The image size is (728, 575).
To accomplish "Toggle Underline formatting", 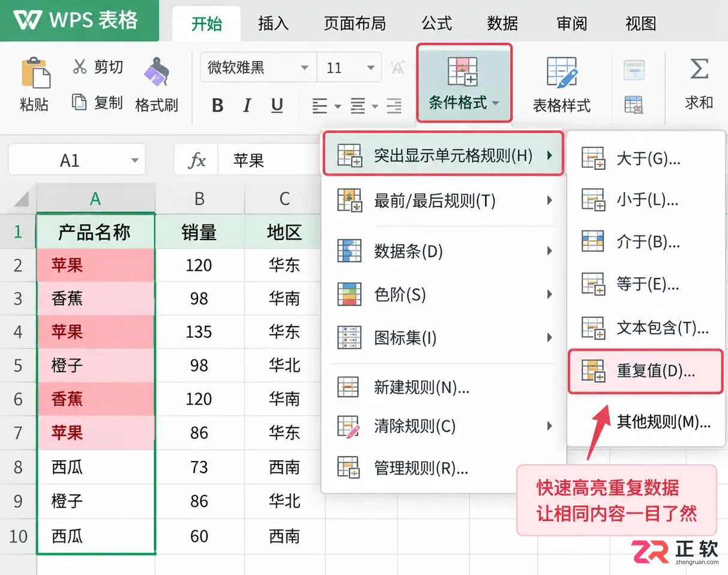I will coord(277,106).
